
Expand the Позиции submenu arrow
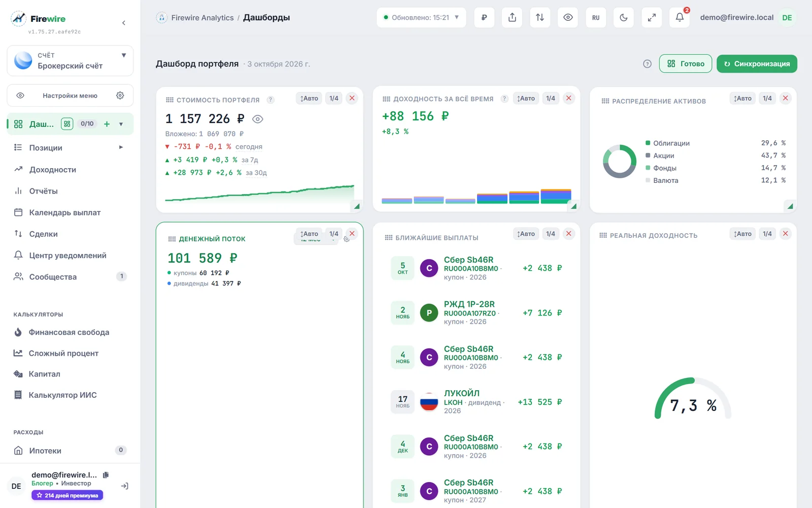tap(121, 147)
